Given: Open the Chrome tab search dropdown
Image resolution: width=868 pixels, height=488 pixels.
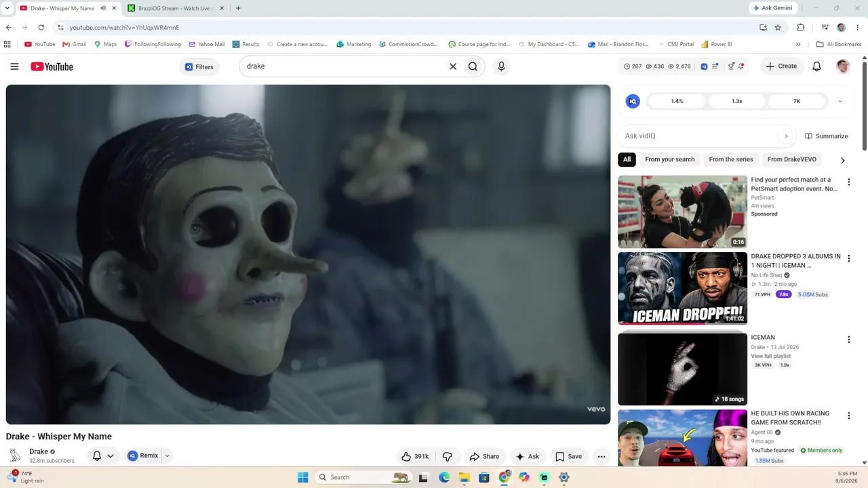Looking at the screenshot, I should pos(7,8).
